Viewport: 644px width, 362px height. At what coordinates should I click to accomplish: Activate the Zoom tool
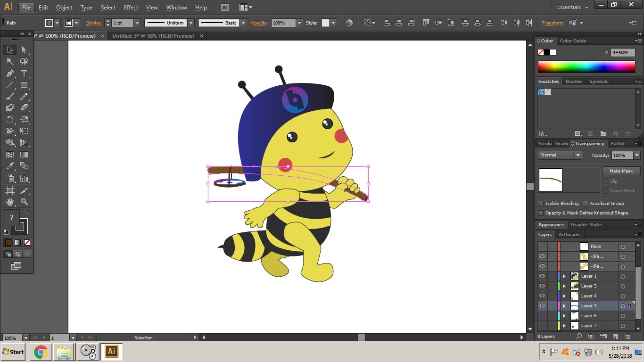click(24, 202)
